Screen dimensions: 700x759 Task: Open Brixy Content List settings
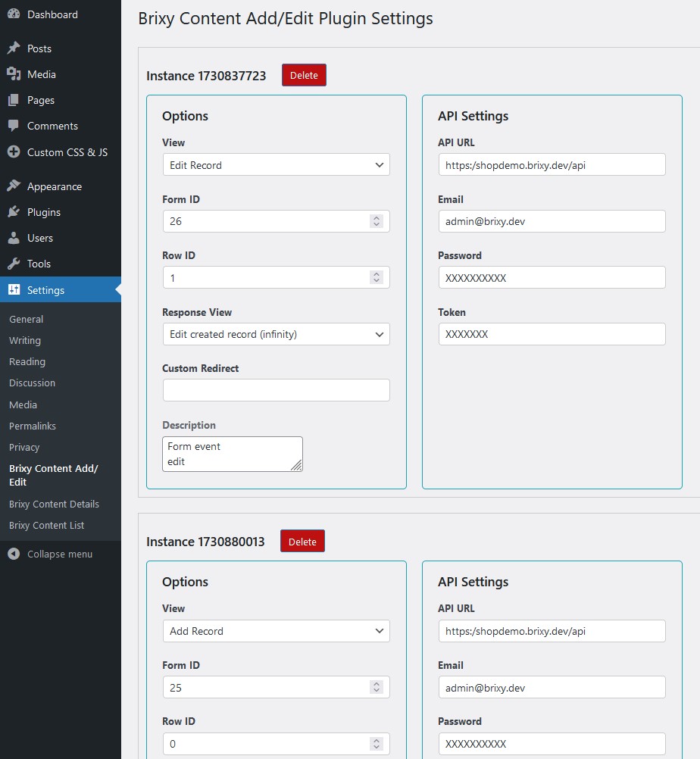pos(46,525)
